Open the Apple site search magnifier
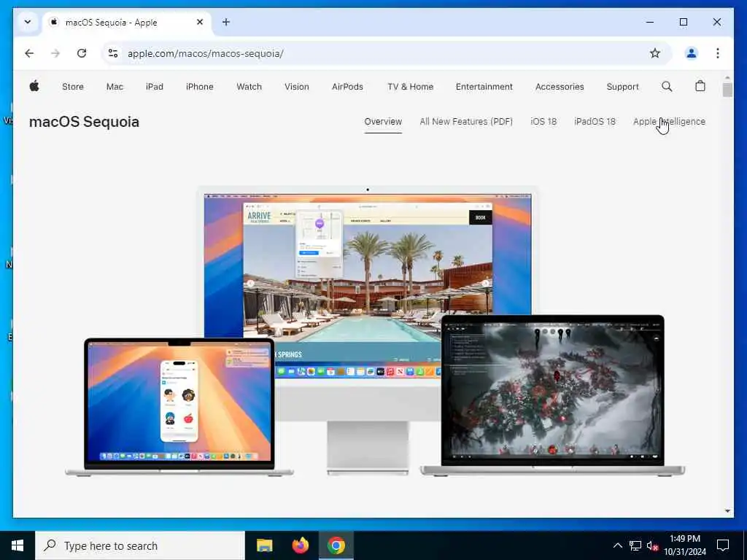This screenshot has width=747, height=560. pyautogui.click(x=667, y=86)
